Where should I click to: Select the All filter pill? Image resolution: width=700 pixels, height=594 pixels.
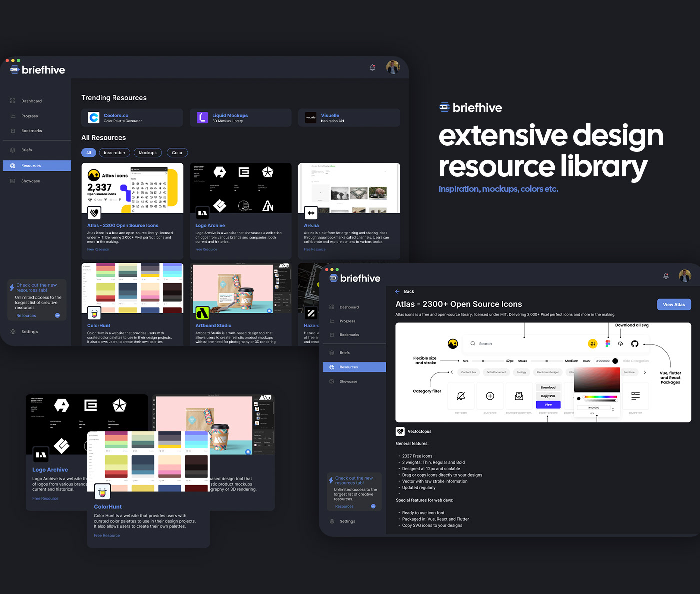pyautogui.click(x=88, y=153)
